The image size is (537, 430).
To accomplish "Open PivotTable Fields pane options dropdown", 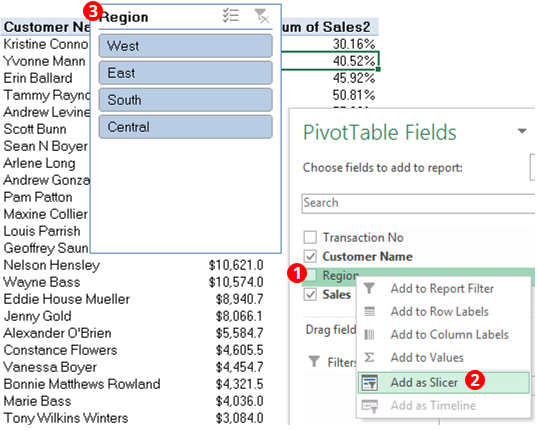I will click(x=522, y=131).
